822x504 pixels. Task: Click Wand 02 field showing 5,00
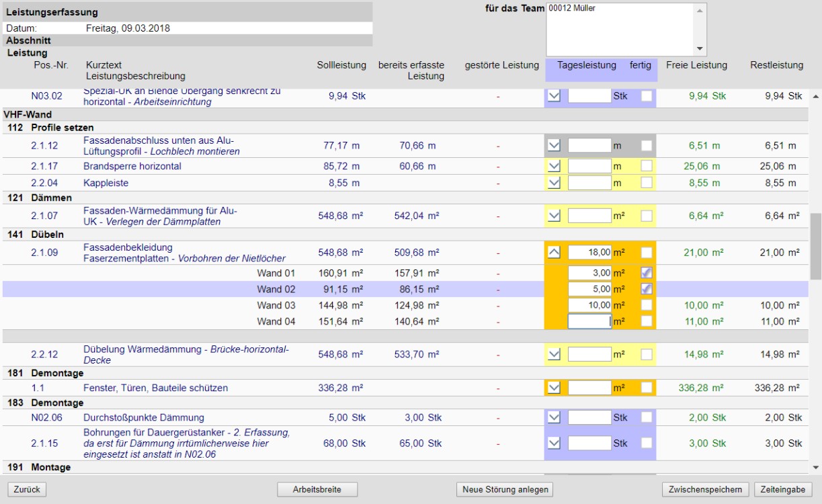pos(589,289)
